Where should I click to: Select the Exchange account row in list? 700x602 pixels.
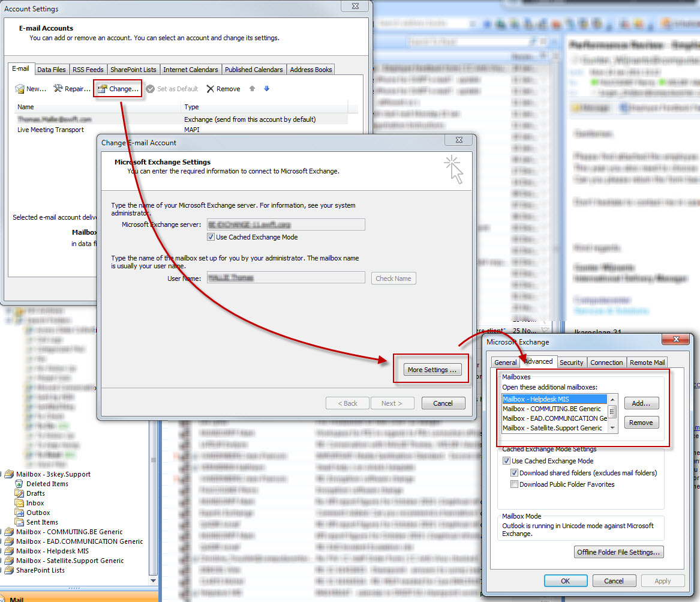pos(181,119)
